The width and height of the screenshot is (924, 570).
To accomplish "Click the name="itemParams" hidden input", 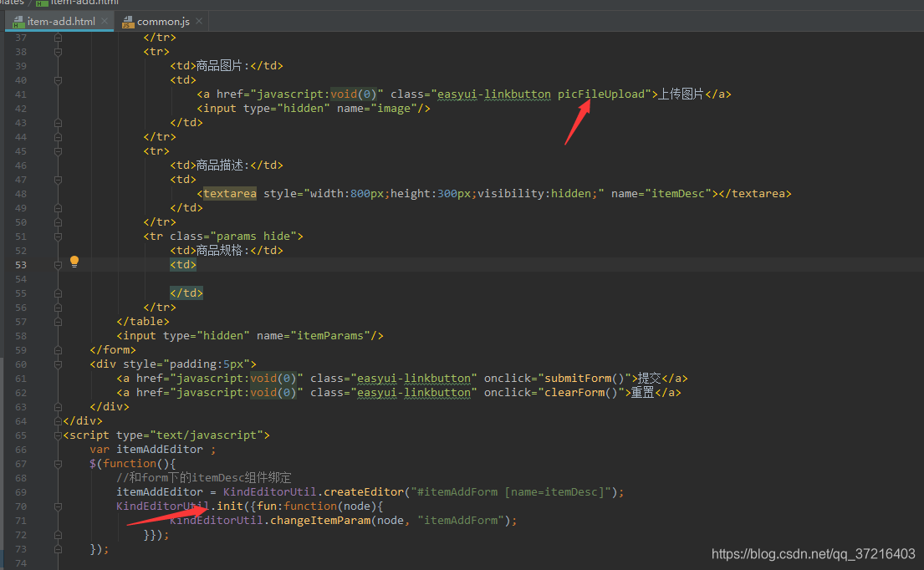I will point(250,336).
